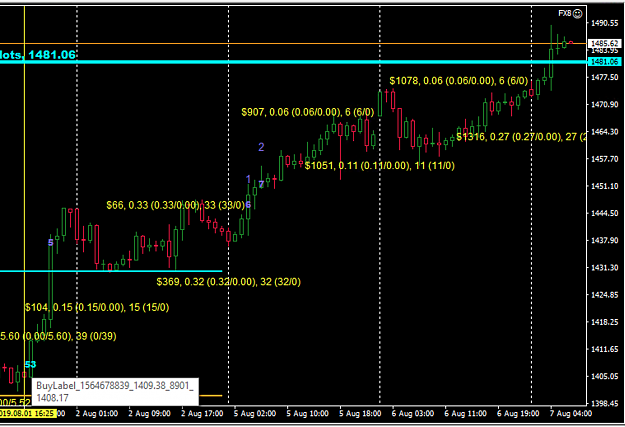Click the 1405.05 price scale value

coord(605,376)
